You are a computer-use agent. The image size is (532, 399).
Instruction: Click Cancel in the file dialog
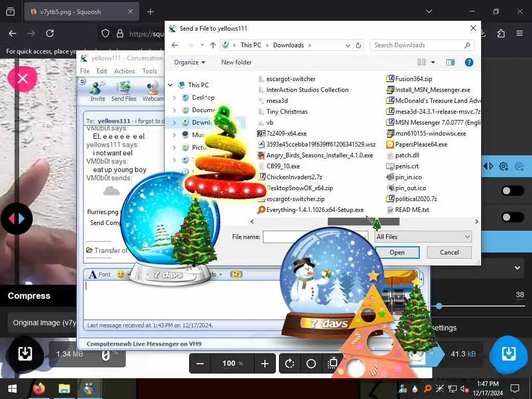[x=449, y=252]
